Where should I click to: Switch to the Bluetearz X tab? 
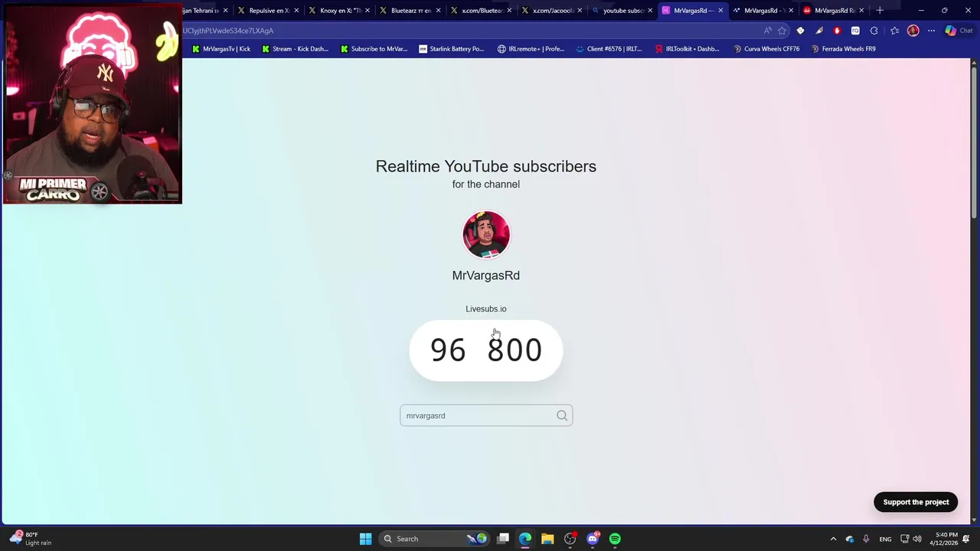(x=410, y=11)
